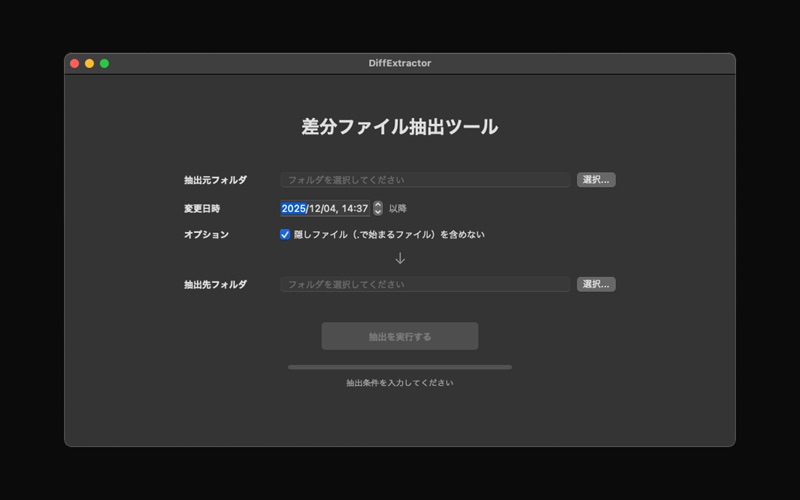Click the 抽出元フォルダ label
Screen dimensions: 800x500
(x=215, y=180)
